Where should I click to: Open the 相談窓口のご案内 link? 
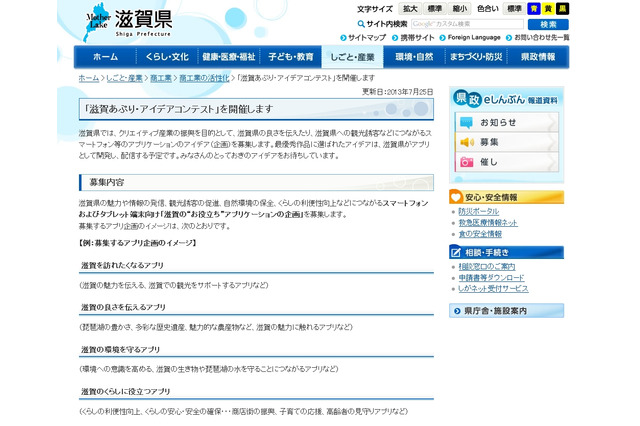[487, 266]
